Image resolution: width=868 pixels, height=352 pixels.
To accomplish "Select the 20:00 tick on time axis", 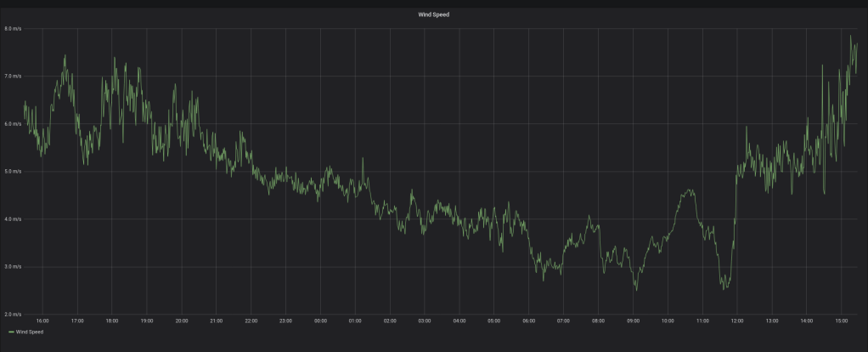I will click(x=182, y=321).
